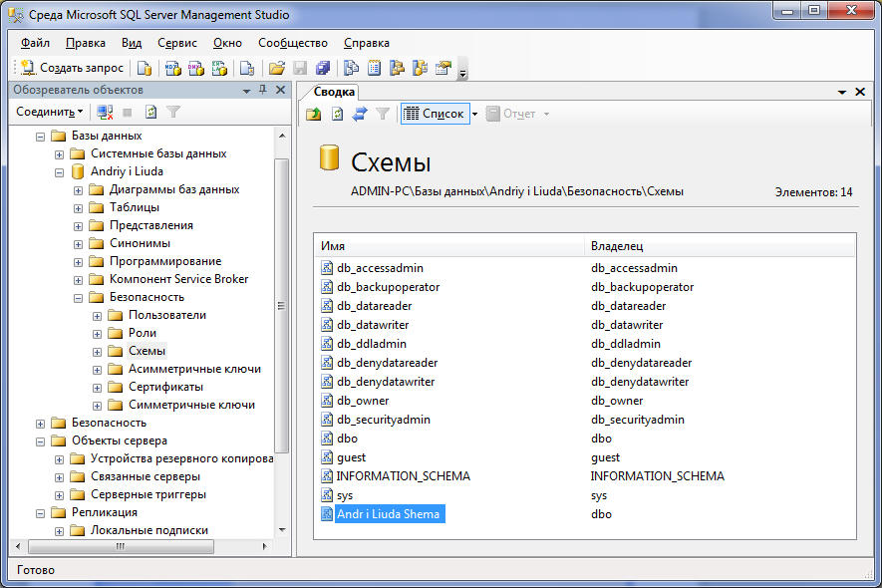The width and height of the screenshot is (882, 588).
Task: Click the Список list view button
Action: coord(435,114)
